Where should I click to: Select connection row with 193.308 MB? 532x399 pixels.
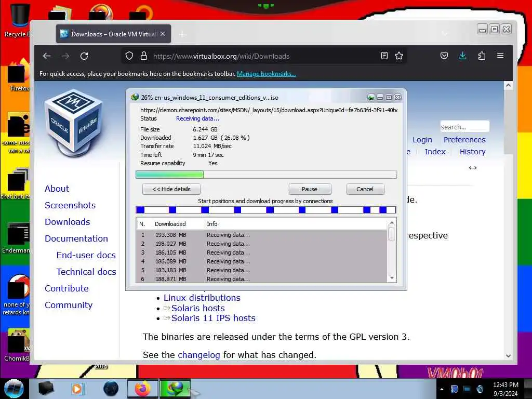tap(262, 235)
